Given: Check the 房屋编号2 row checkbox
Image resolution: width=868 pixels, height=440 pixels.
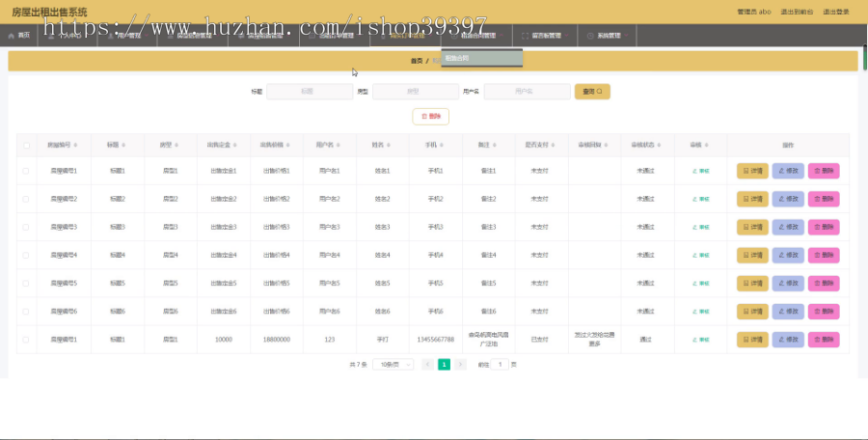Looking at the screenshot, I should (26, 199).
